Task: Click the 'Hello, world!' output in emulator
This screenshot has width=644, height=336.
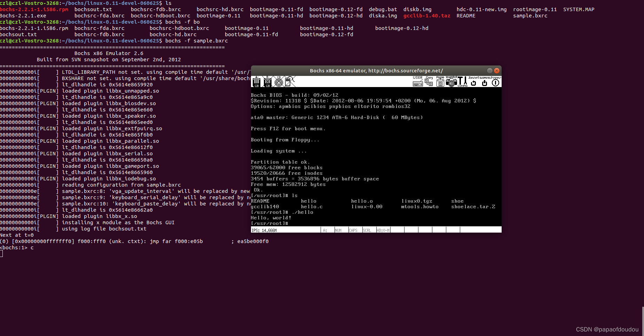Action: point(271,218)
